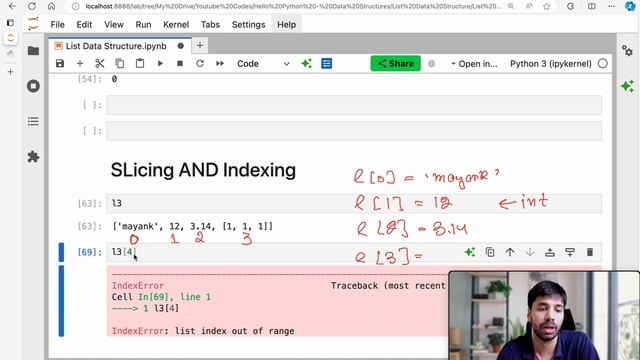Open the table of contents sidebar icon

(x=33, y=121)
